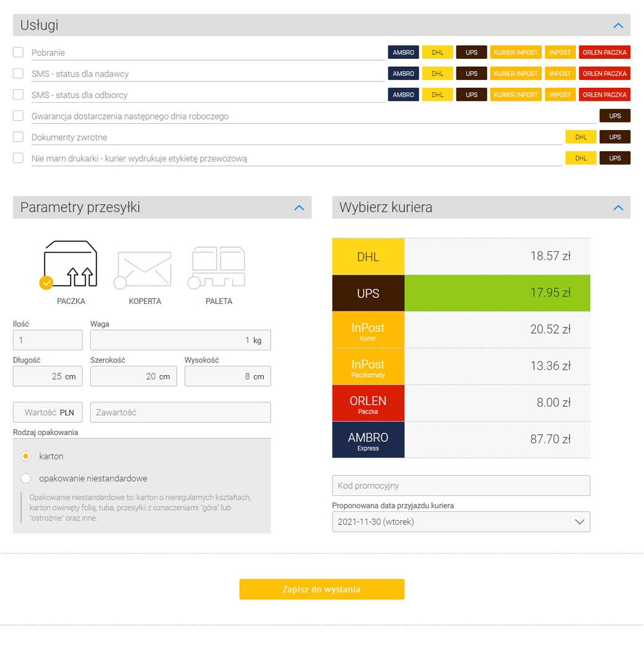
Task: Click the UPS badge beside Gwarancja dostarczenia
Action: click(x=614, y=116)
